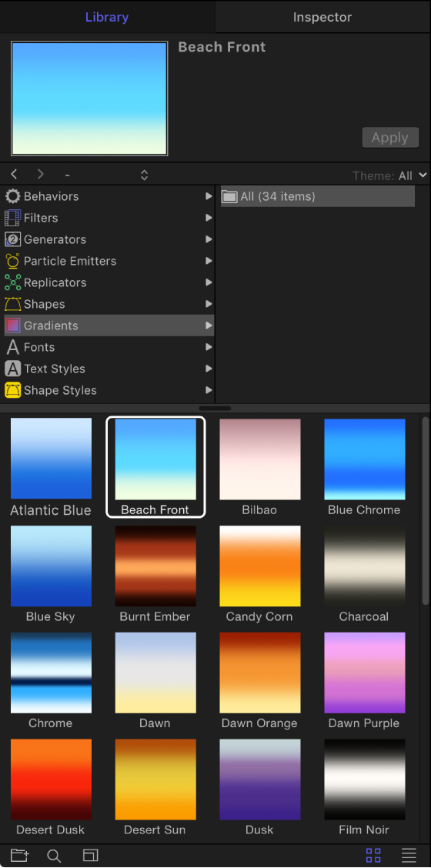Click the Shapes category label
The height and width of the screenshot is (868, 431).
point(45,304)
